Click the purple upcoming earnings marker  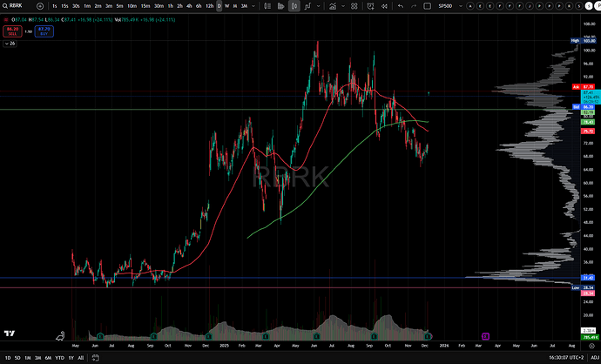[485, 335]
